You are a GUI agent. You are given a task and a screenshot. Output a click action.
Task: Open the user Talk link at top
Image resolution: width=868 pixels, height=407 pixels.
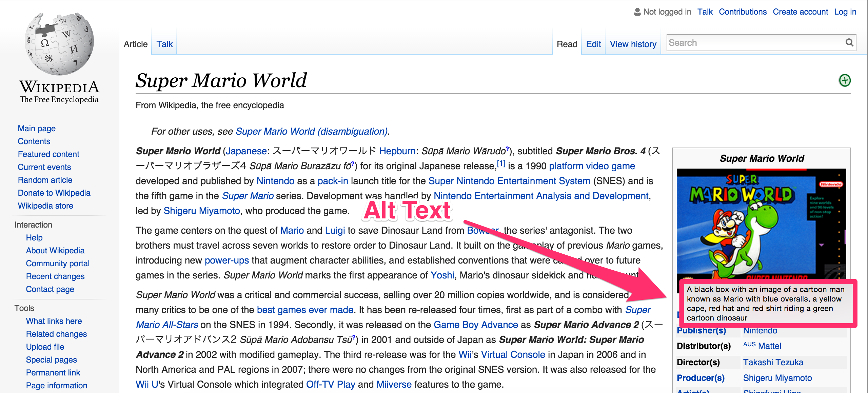(705, 12)
